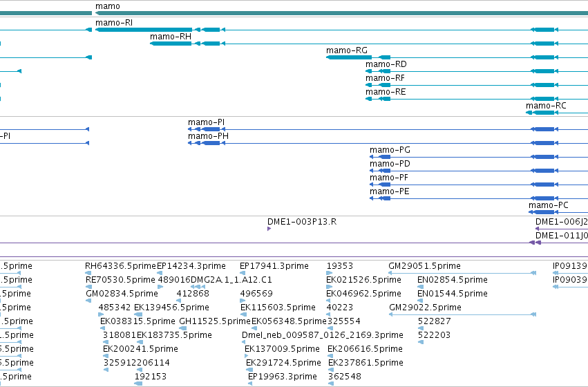Choose the mamo-PF protein label
588x387 pixels.
(x=389, y=178)
